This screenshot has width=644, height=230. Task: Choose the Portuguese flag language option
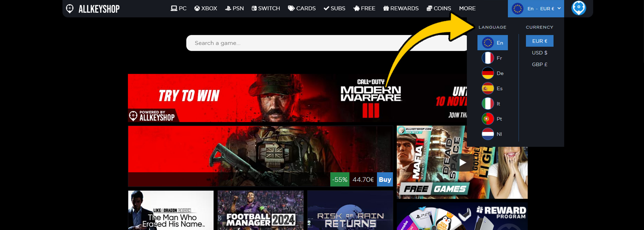492,119
